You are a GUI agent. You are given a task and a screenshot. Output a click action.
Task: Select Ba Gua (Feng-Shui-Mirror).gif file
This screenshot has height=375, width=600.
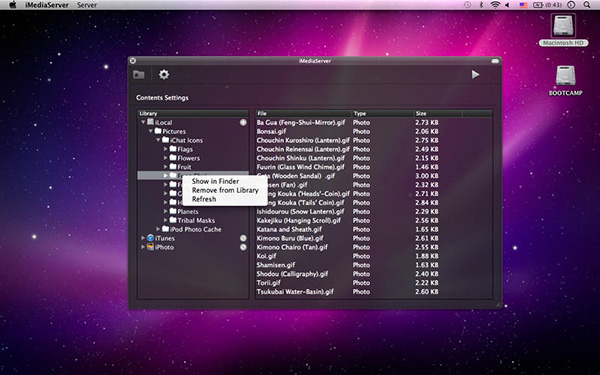click(301, 122)
